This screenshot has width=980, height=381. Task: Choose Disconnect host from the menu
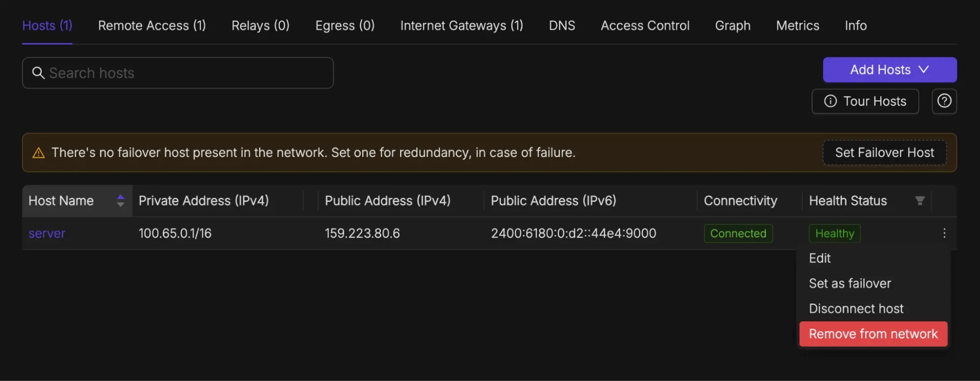(x=856, y=308)
